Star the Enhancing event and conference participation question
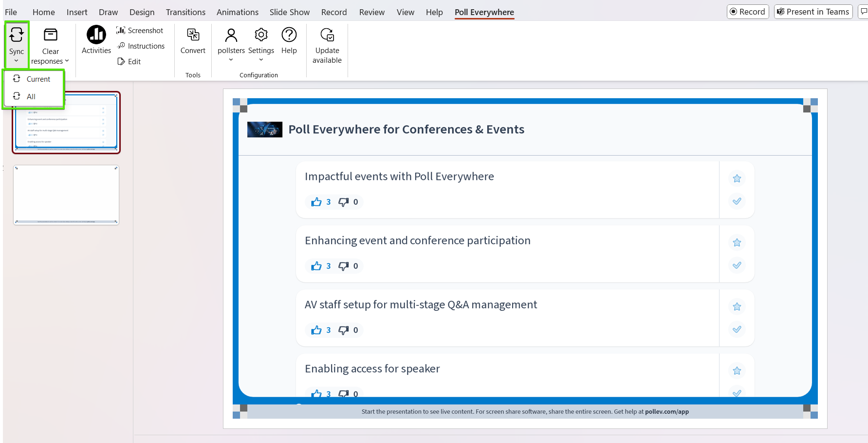This screenshot has height=443, width=868. [737, 243]
